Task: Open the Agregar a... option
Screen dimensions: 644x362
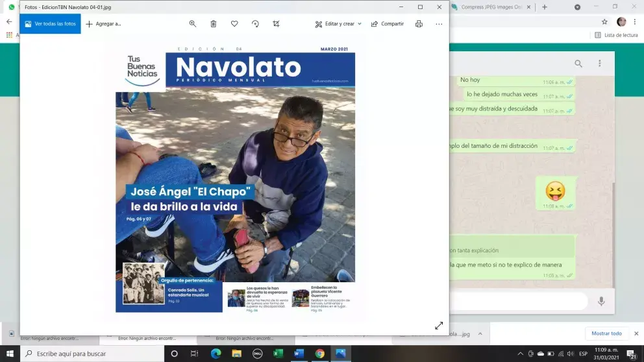Action: pyautogui.click(x=103, y=24)
